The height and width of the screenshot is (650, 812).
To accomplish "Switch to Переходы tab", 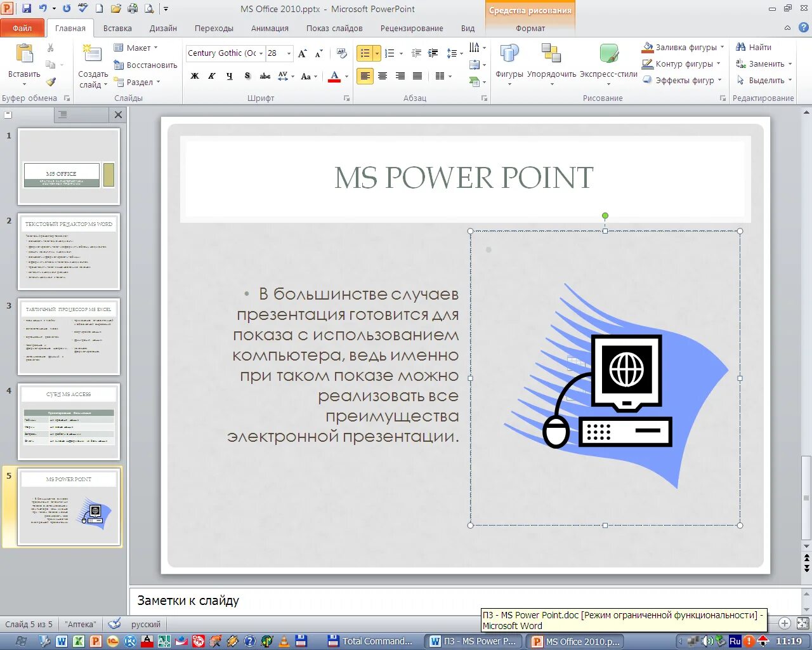I will click(x=214, y=28).
